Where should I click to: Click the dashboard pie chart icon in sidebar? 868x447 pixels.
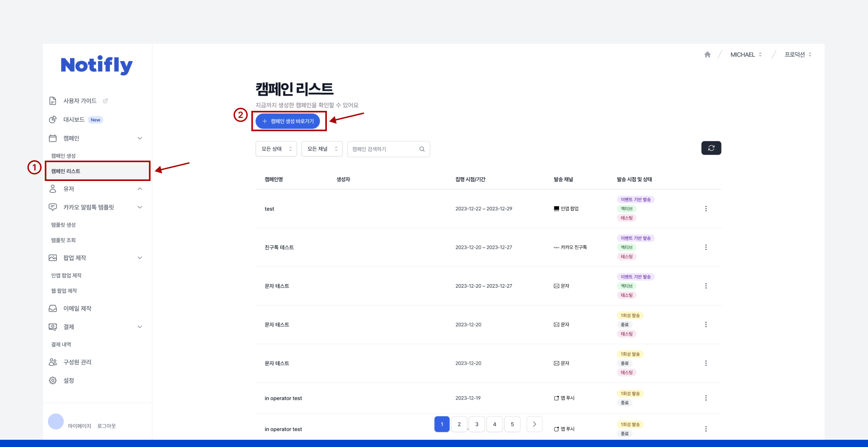point(52,119)
